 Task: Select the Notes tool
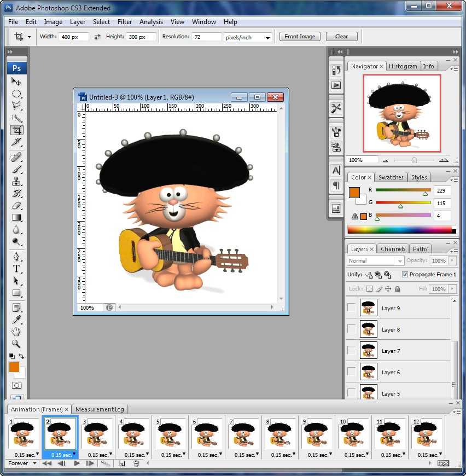pyautogui.click(x=16, y=308)
